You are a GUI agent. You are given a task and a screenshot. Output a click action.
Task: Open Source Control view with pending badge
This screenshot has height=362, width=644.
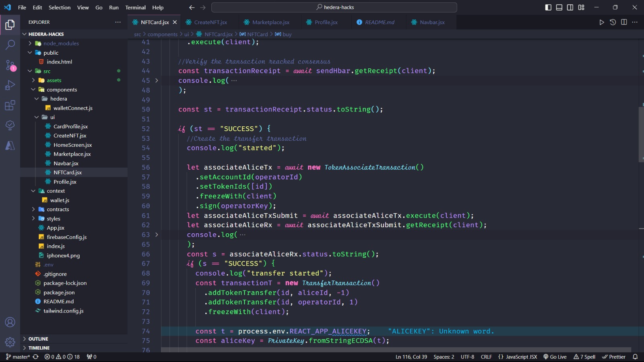10,65
